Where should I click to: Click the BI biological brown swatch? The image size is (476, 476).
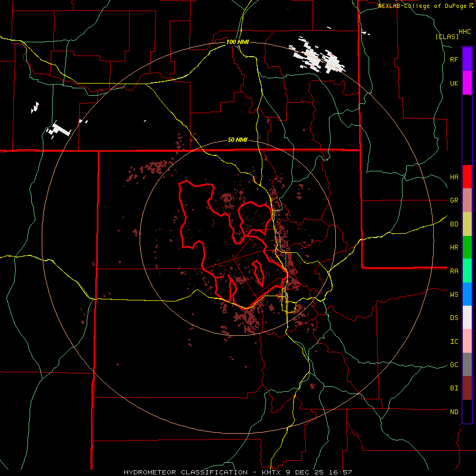tap(467, 388)
